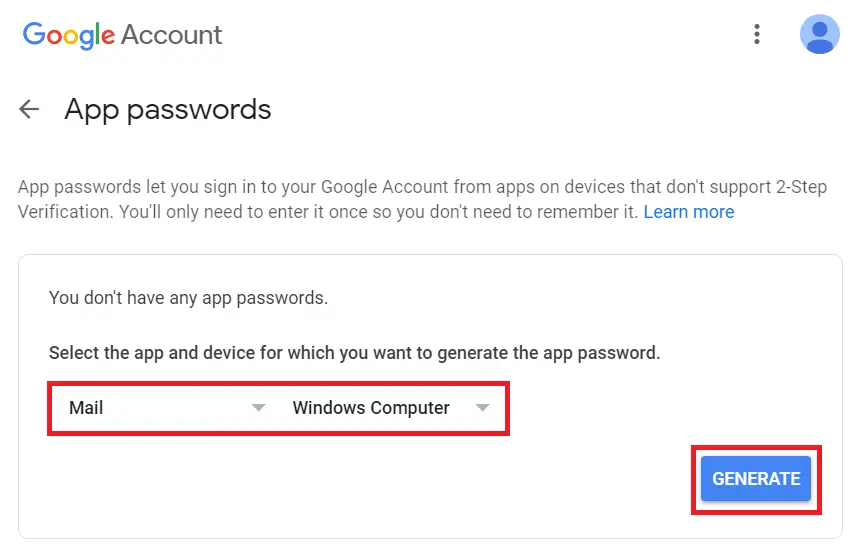Click the Windows Computer label text
Screen dimensions: 861x559
point(371,407)
